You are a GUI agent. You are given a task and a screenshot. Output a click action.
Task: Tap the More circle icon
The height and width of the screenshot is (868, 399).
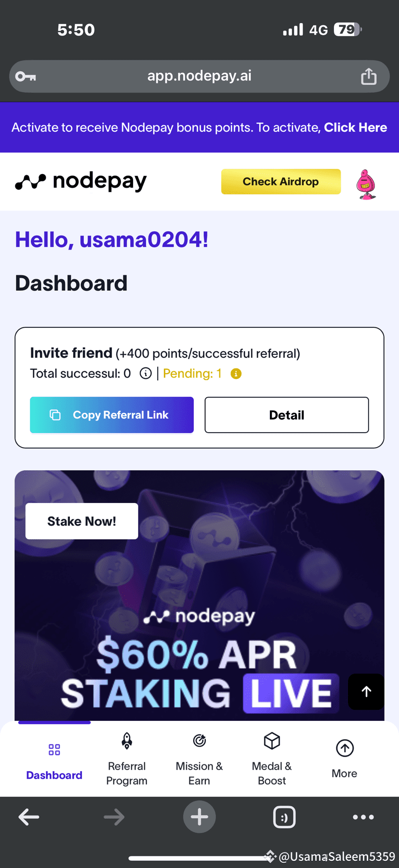point(344,747)
